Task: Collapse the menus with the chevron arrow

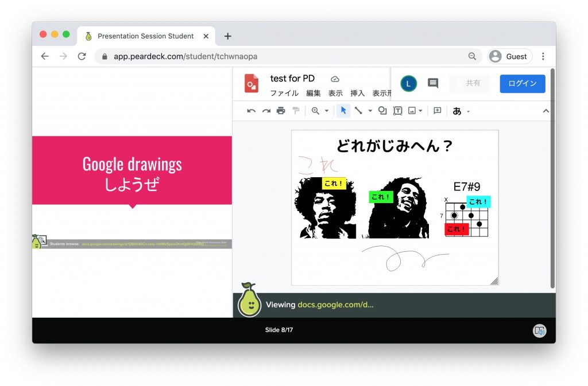Action: 546,111
